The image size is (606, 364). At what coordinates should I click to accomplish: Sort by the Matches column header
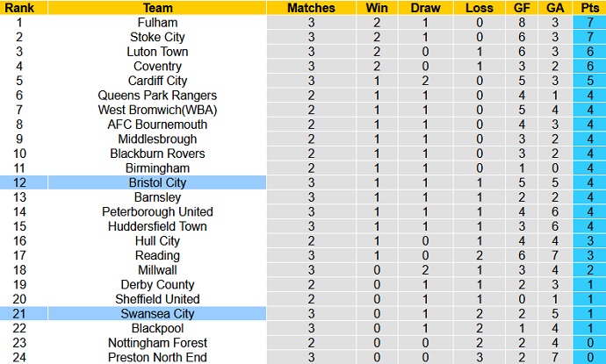312,8
